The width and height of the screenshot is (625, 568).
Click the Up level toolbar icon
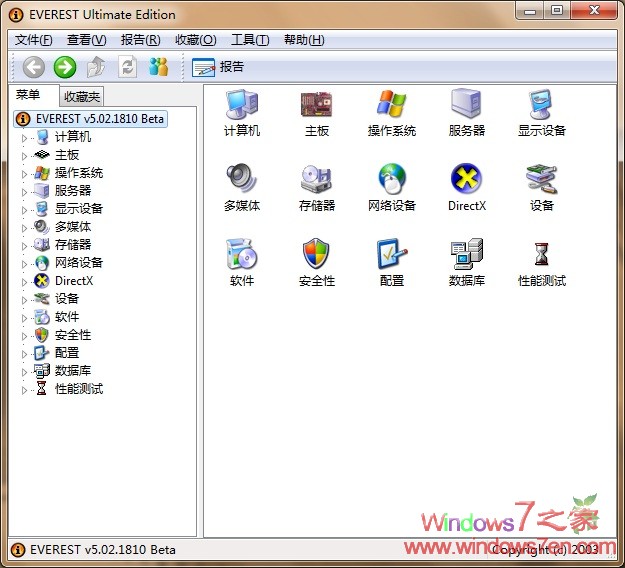pyautogui.click(x=96, y=67)
